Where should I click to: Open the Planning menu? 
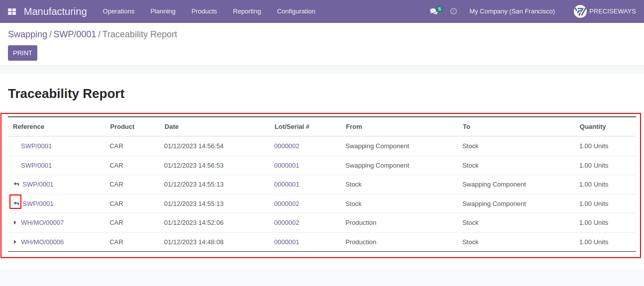(163, 11)
